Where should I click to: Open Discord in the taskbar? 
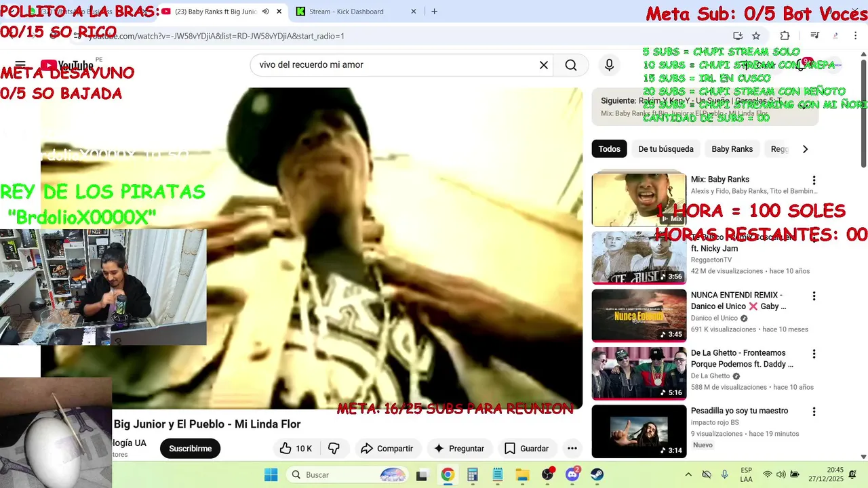[572, 474]
